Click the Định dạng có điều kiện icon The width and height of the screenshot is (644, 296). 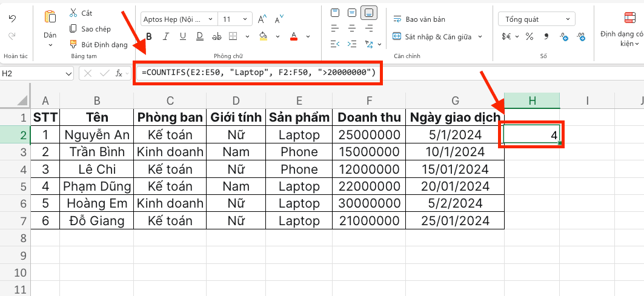[x=629, y=19]
